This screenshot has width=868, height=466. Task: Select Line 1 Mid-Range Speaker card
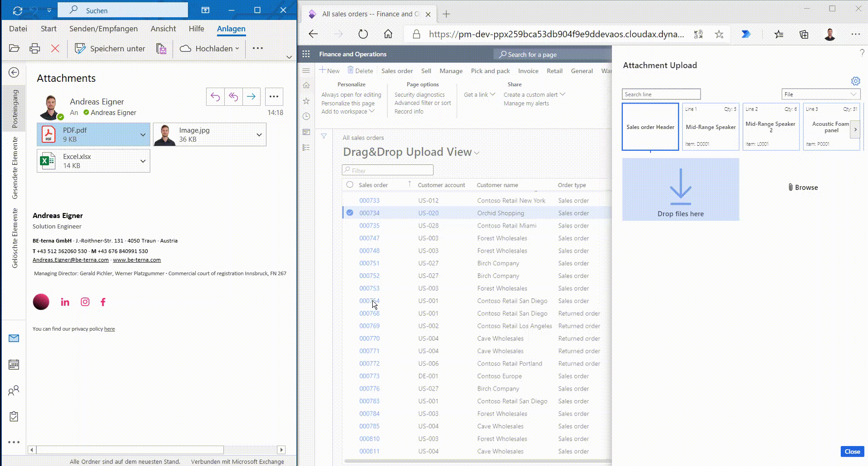(x=710, y=127)
